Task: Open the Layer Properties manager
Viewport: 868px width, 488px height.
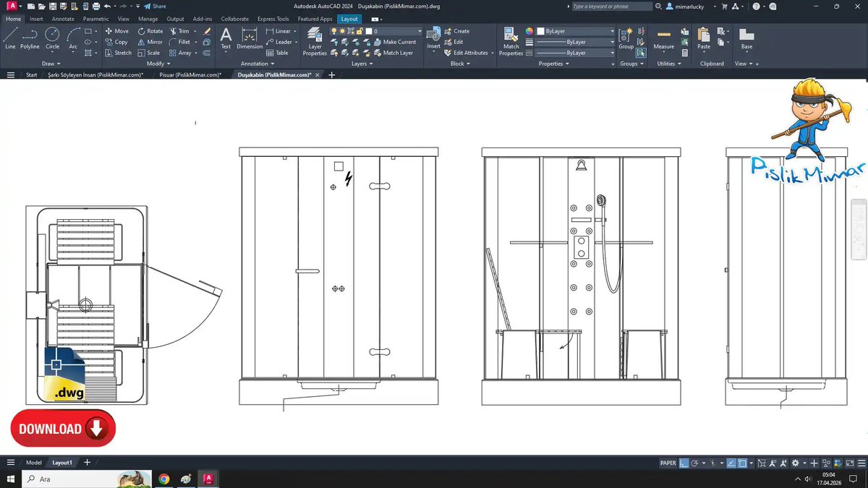Action: [x=314, y=41]
